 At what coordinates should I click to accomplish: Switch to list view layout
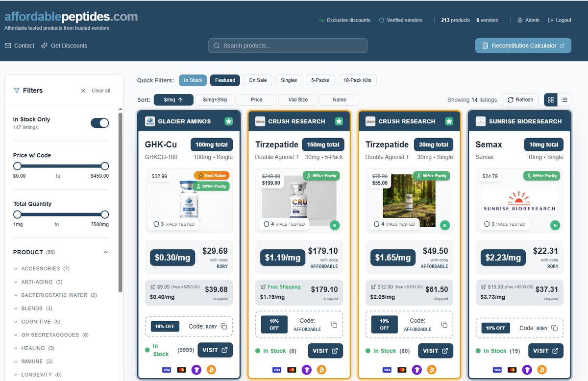pos(564,100)
